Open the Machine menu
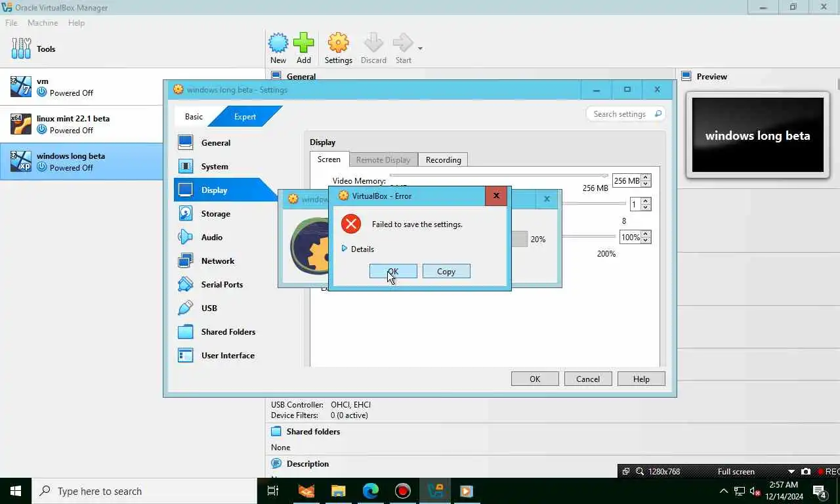This screenshot has width=840, height=504. click(x=43, y=22)
